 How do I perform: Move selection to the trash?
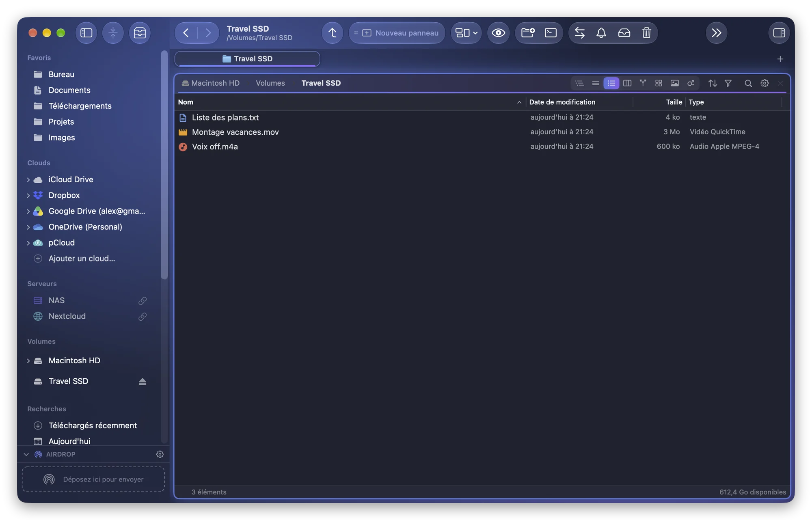pyautogui.click(x=646, y=33)
